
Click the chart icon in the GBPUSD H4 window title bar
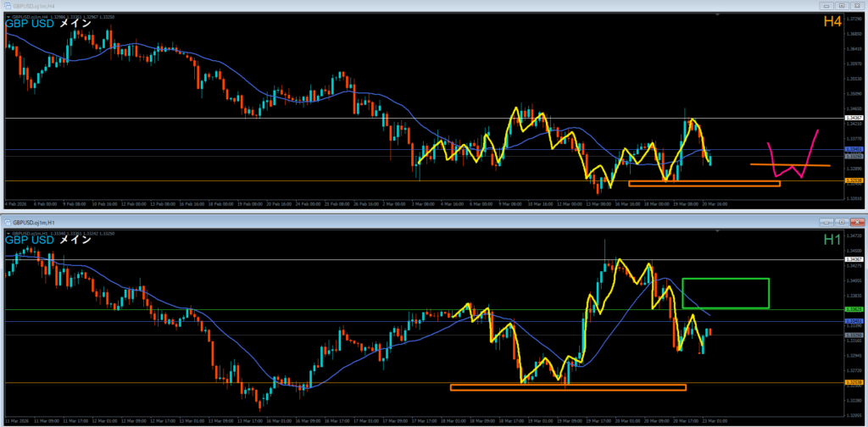point(7,6)
